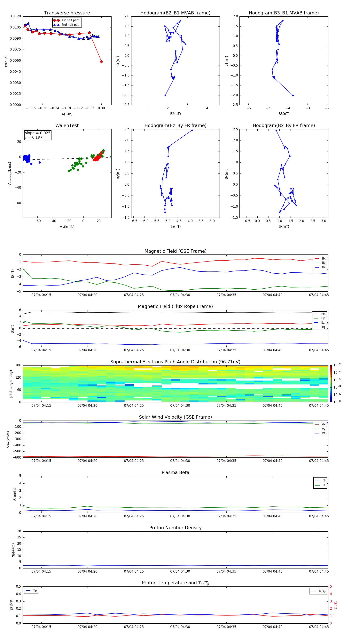Viewport: 351px width, 644px height.
Task: Select "Bz" in the GSE magnetic field legend
Action: click(324, 267)
